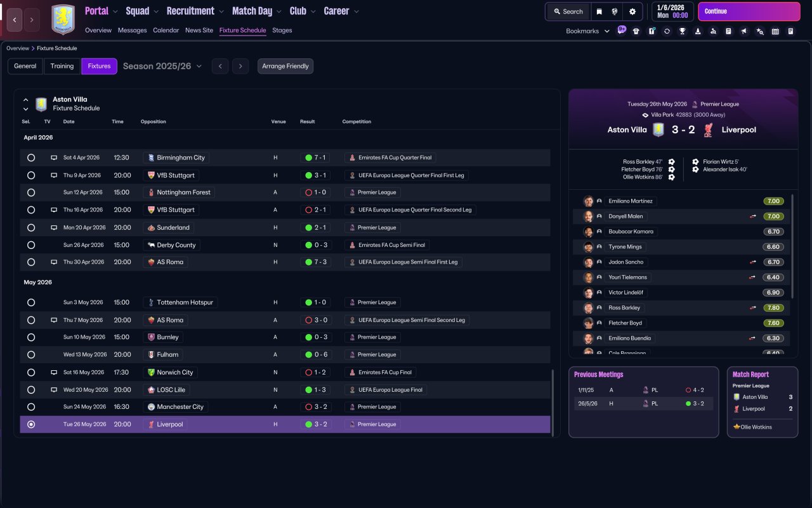
Task: Open the Stages tab
Action: coord(282,30)
